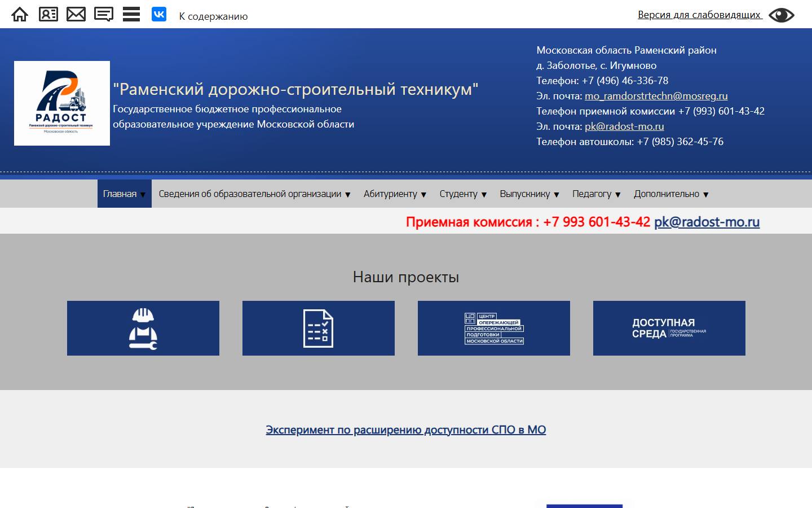812x508 pixels.
Task: Expand arrow next to Главная
Action: coord(143,195)
